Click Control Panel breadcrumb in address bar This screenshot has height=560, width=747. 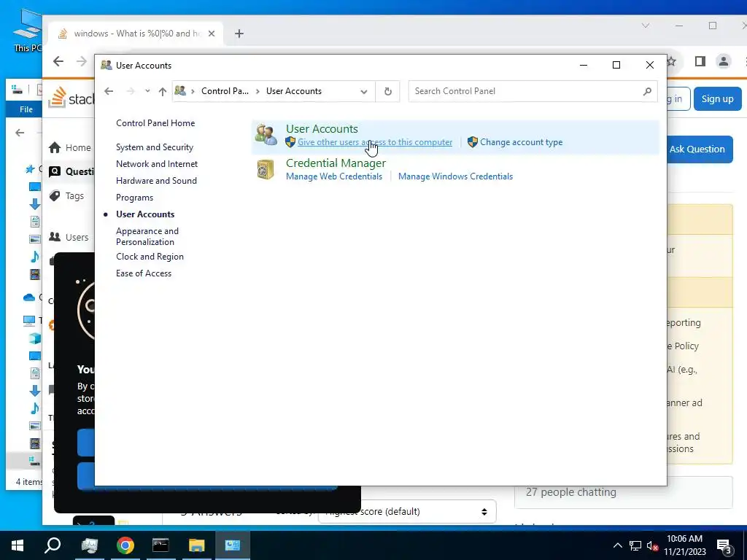[225, 91]
